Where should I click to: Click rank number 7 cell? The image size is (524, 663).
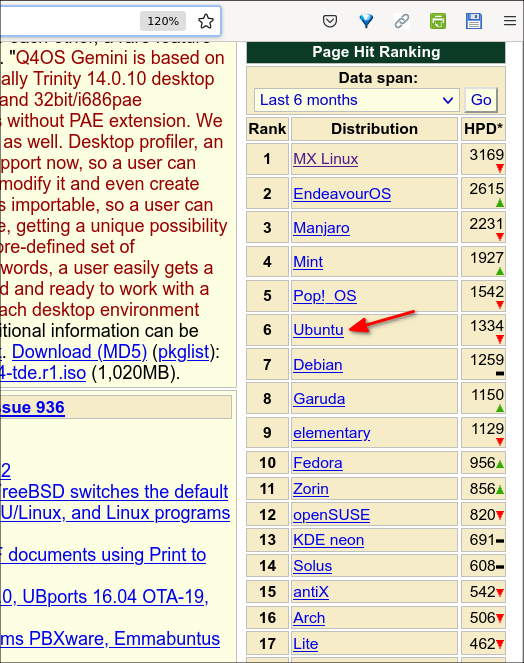coord(267,364)
